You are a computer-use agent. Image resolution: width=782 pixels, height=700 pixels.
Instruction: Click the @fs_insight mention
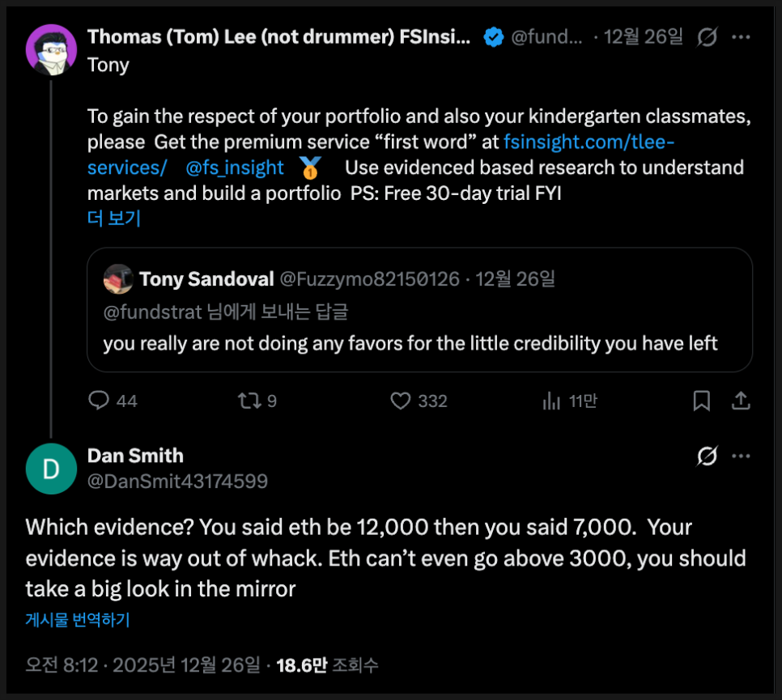click(235, 168)
